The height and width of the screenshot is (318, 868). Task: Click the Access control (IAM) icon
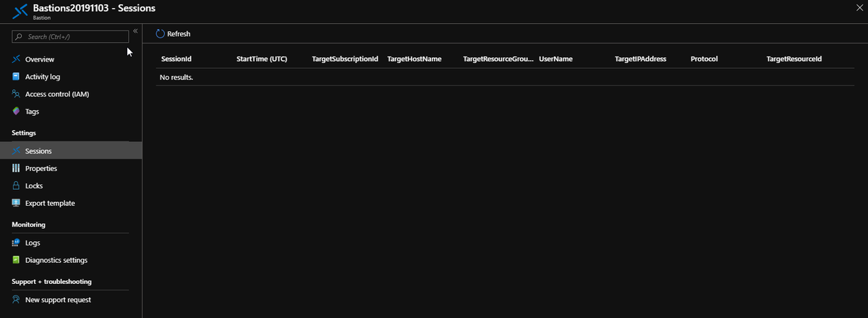pyautogui.click(x=17, y=94)
